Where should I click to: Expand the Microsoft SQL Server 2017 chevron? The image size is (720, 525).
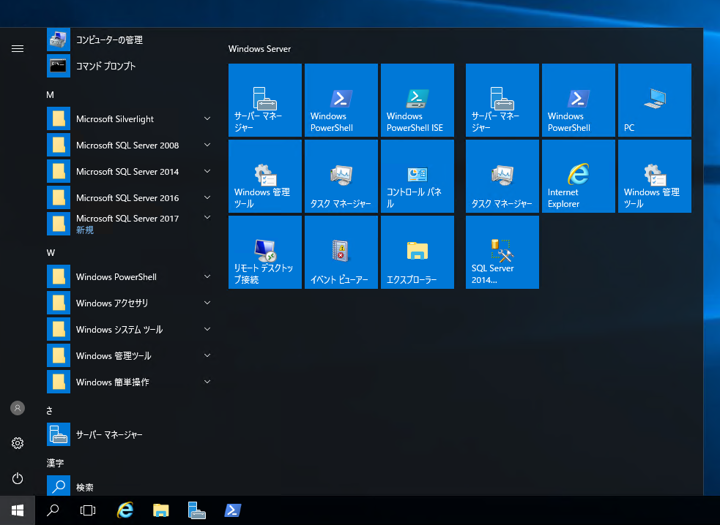207,217
